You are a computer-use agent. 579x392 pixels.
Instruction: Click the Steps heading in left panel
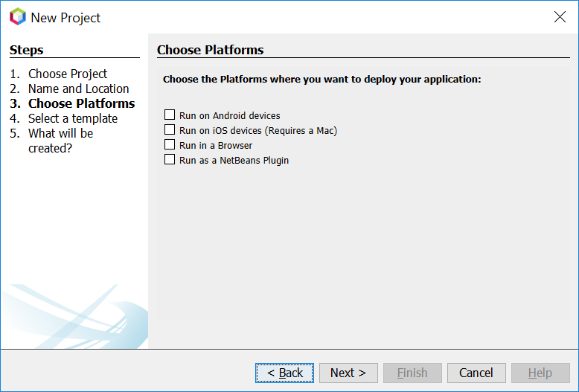click(27, 50)
